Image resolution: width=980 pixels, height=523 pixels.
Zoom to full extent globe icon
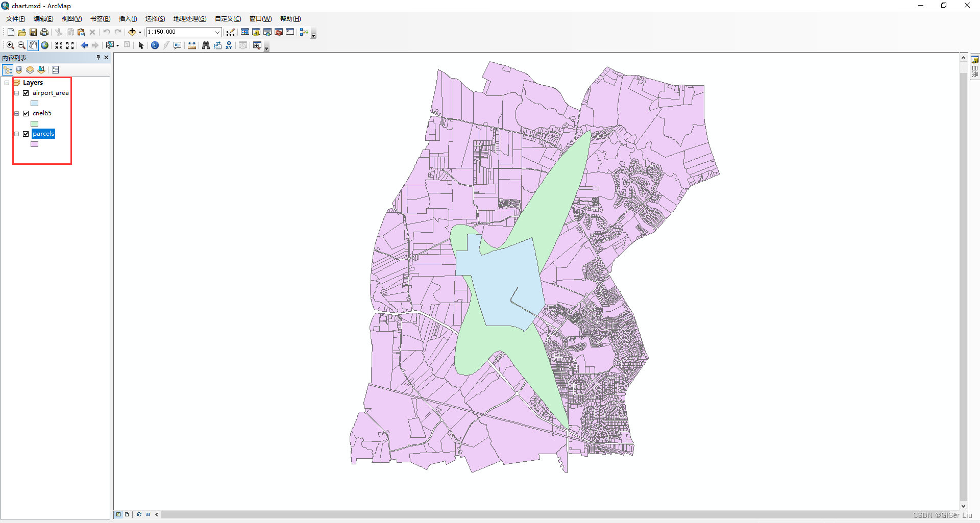45,45
